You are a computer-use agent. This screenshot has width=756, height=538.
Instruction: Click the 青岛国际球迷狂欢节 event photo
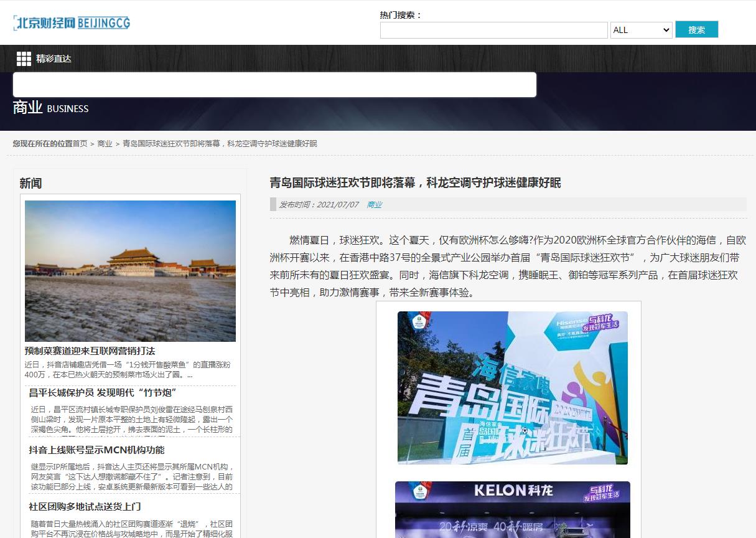[513, 388]
